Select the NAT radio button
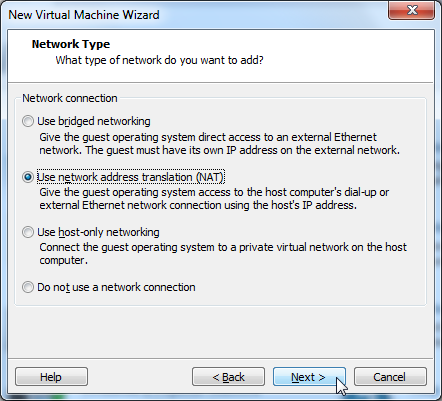Screen dimensions: 442x401 (28, 177)
